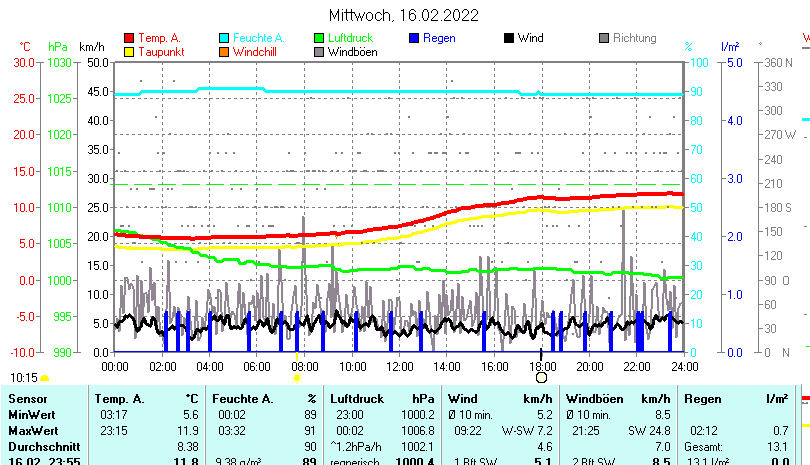The height and width of the screenshot is (465, 810).
Task: Click the 12:00 time axis label
Action: (x=399, y=366)
